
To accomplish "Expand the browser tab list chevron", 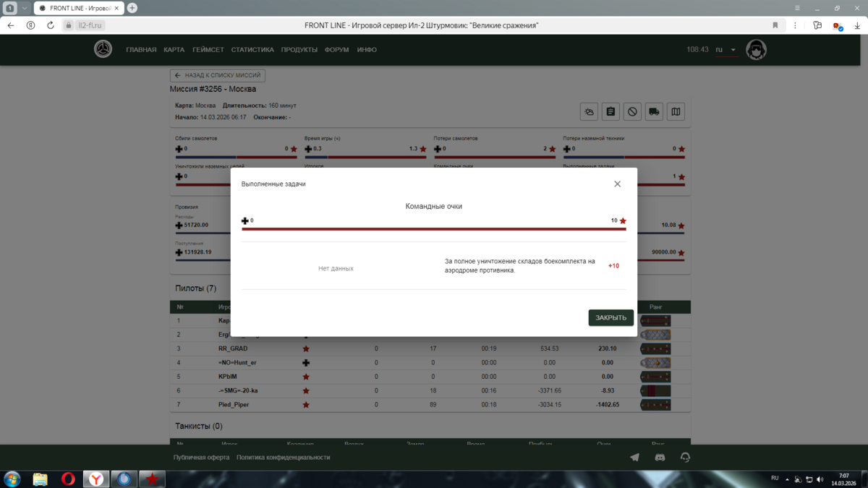I will 24,8.
